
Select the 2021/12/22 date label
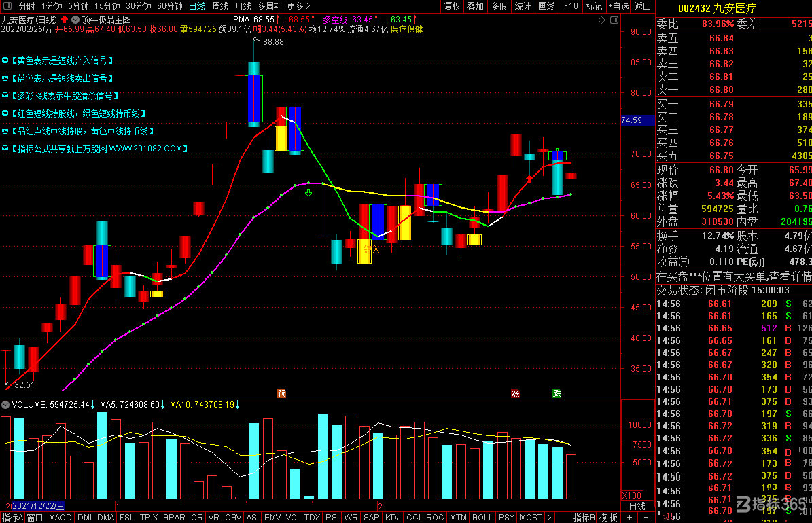click(38, 506)
